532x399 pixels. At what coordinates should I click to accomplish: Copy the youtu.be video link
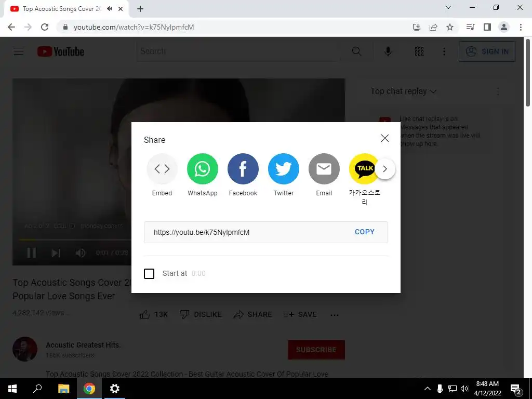[364, 232]
